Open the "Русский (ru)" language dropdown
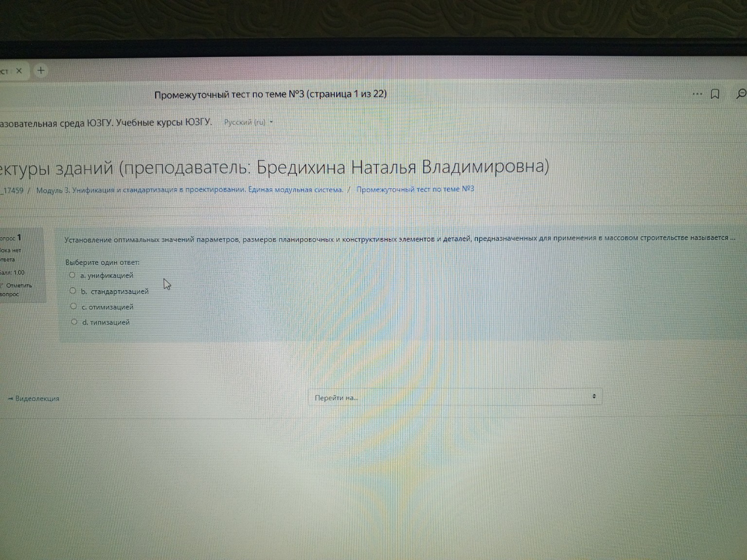This screenshot has width=747, height=560. click(x=247, y=122)
